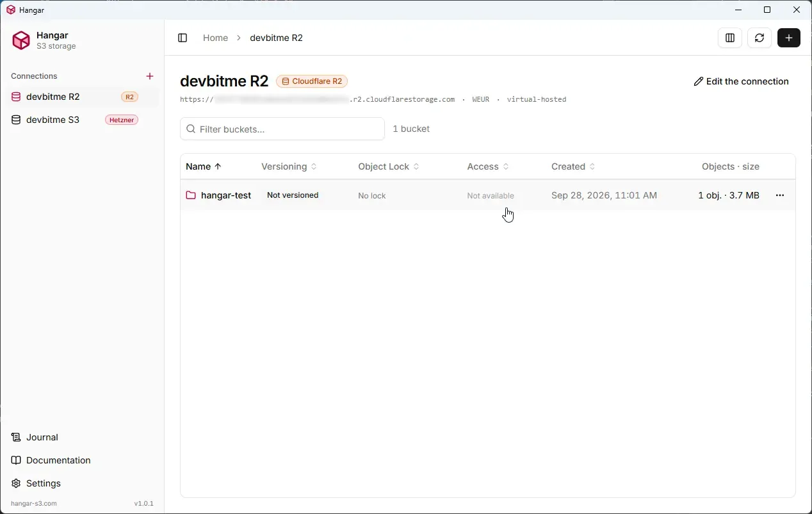Click the Sep 28, 2026 created date
This screenshot has height=514, width=812.
[604, 195]
